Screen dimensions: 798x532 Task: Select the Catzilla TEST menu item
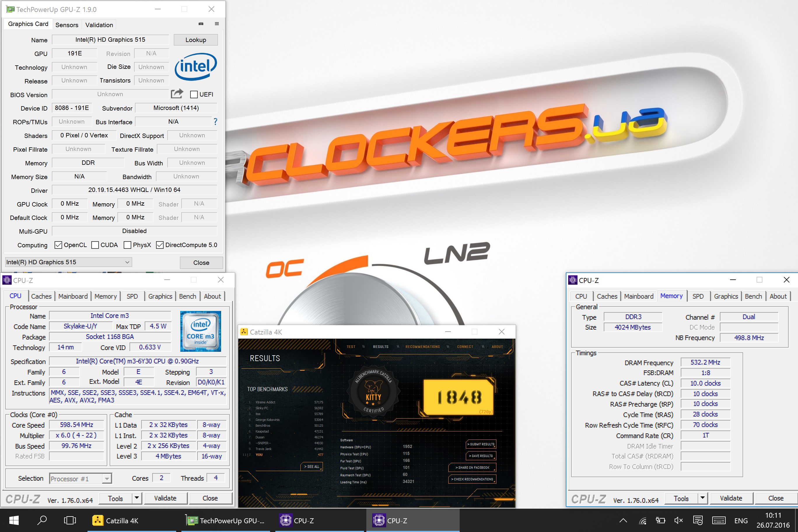(x=351, y=347)
